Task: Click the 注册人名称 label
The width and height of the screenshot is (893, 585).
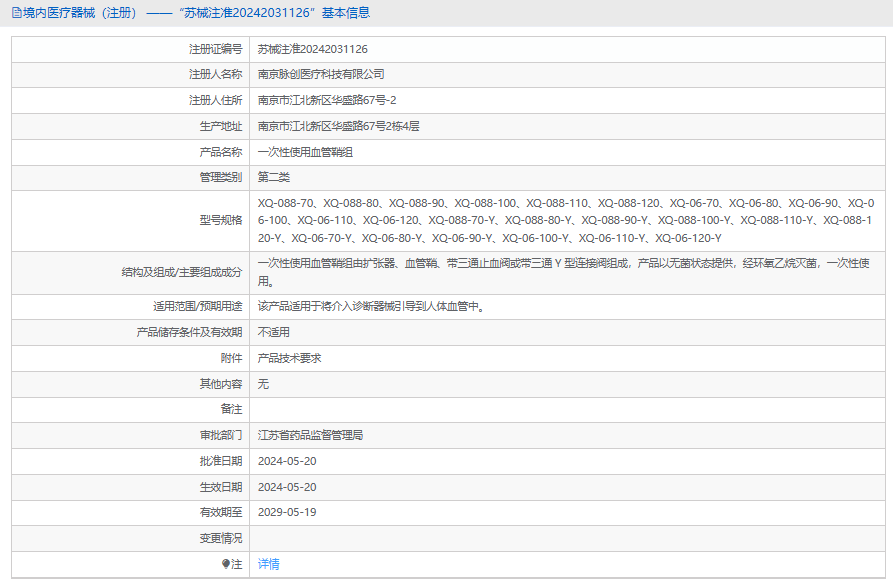Action: click(x=215, y=74)
